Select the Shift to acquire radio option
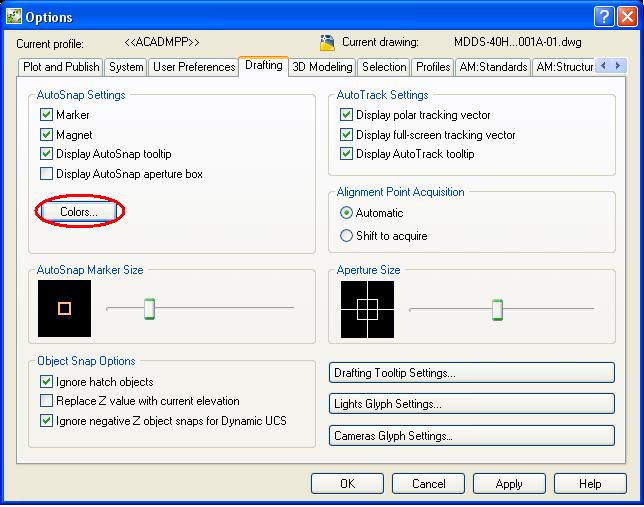The height and width of the screenshot is (507, 644). (346, 235)
